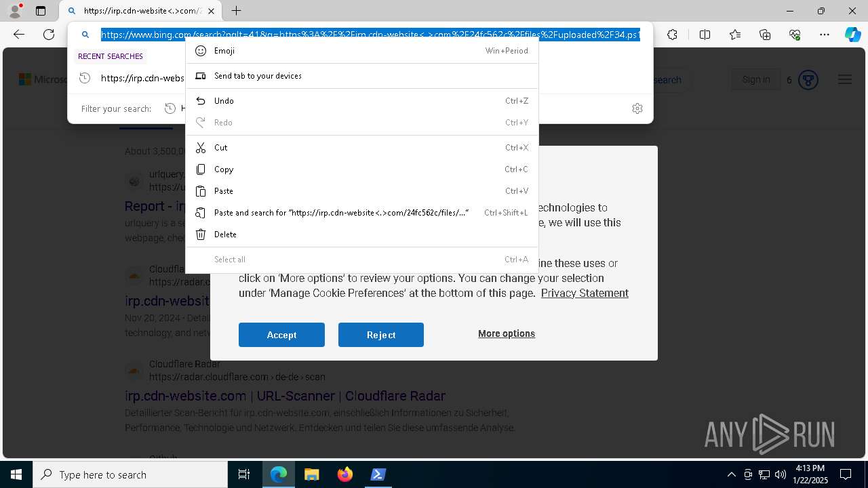The width and height of the screenshot is (868, 488).
Task: Go back with the browser back arrow
Action: coord(19,35)
